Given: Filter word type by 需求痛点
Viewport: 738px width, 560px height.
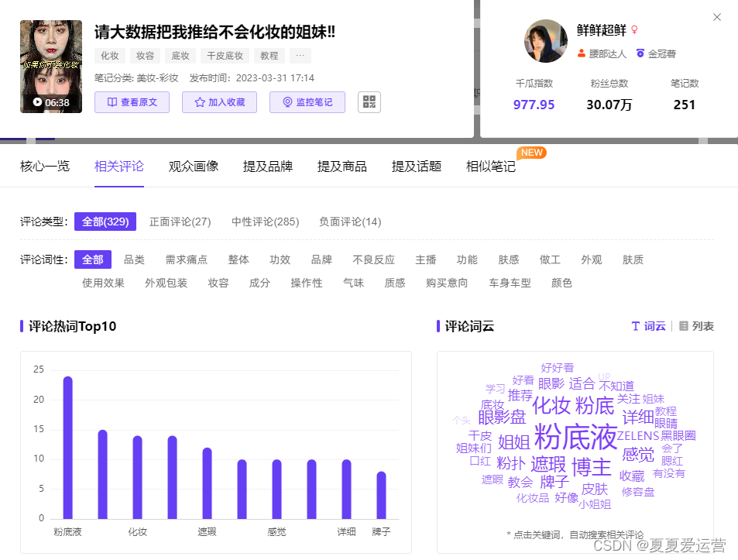Looking at the screenshot, I should pyautogui.click(x=187, y=259).
